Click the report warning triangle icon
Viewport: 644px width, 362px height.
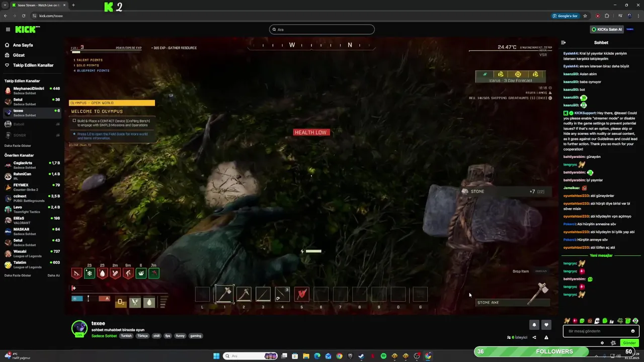point(546,337)
